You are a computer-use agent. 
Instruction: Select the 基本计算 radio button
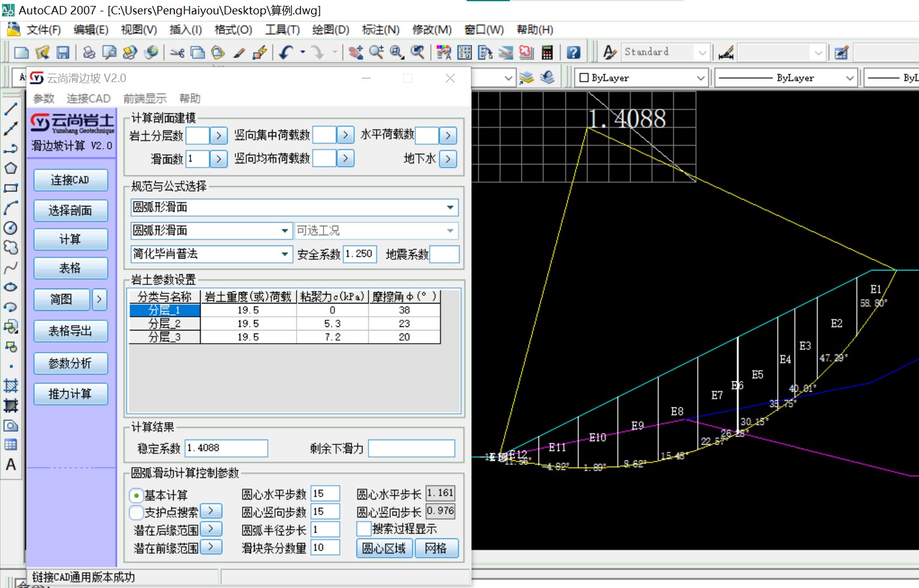[x=137, y=496]
